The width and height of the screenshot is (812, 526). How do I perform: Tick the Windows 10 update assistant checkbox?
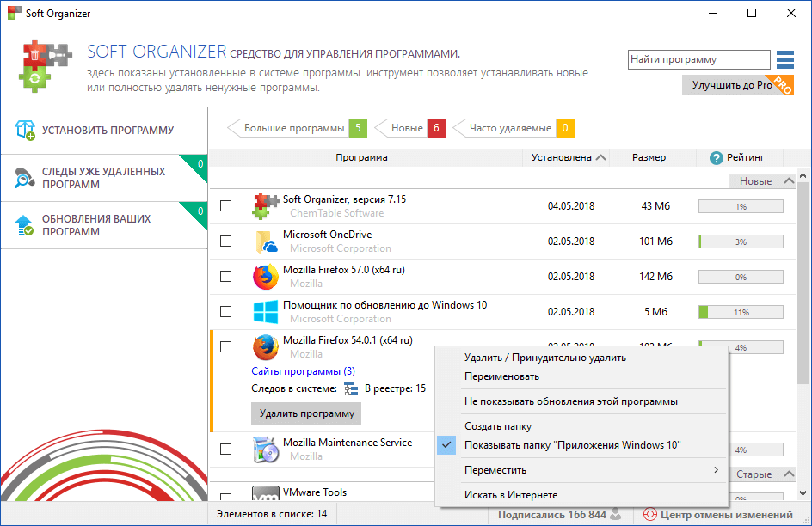click(x=225, y=311)
